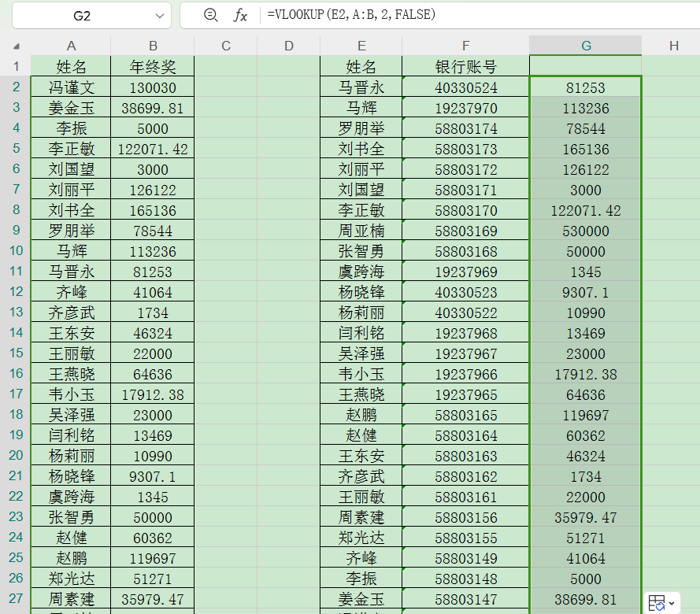
Task: Click bonus value 130030
Action: click(x=153, y=87)
